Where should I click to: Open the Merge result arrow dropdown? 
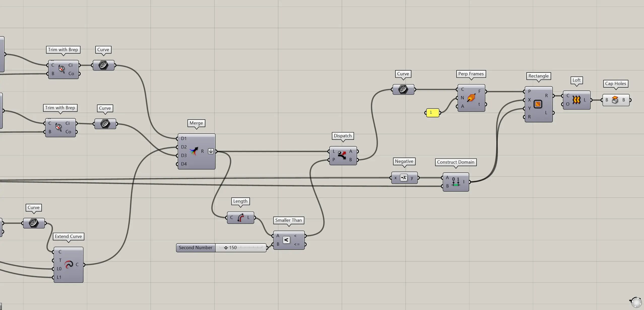(211, 151)
